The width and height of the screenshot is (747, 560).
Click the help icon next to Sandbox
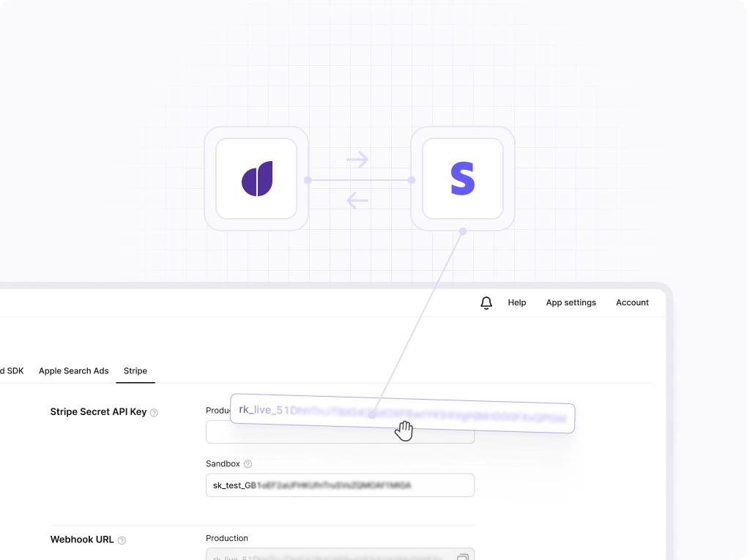tap(248, 464)
